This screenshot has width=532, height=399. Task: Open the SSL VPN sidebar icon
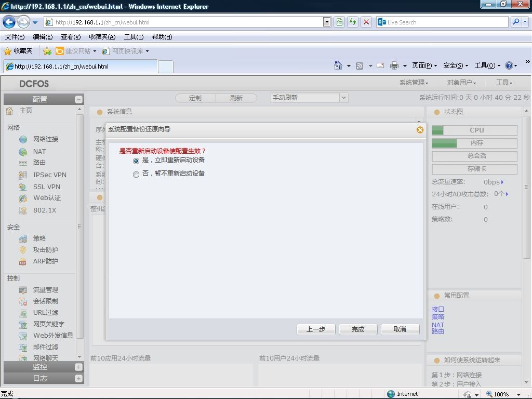[23, 187]
